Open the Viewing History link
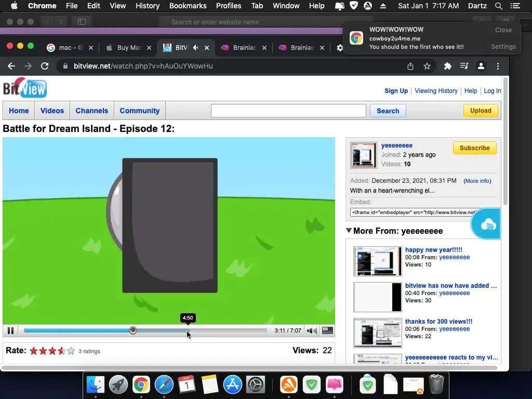Screen dimensions: 532x399 click(x=436, y=90)
